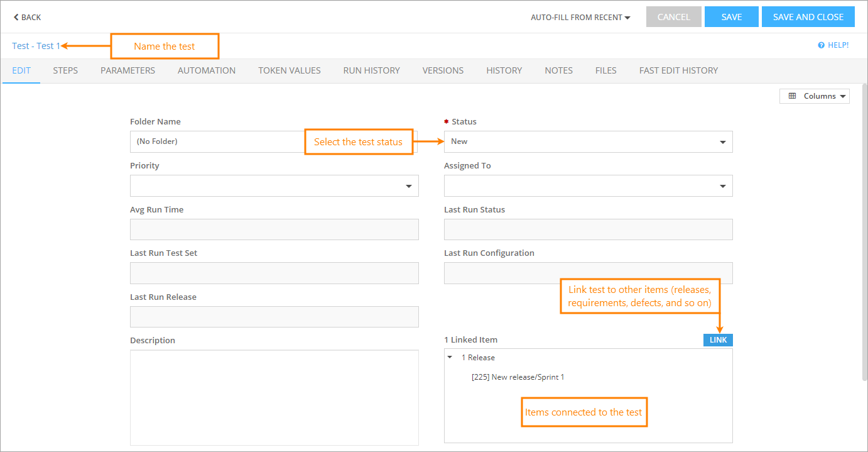Click the blue Help question mark icon

pyautogui.click(x=822, y=45)
